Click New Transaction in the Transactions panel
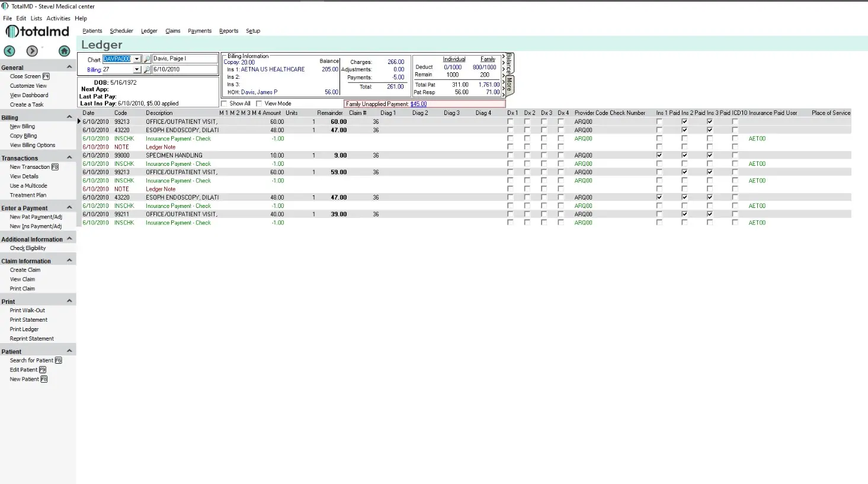The image size is (868, 484). [x=31, y=166]
